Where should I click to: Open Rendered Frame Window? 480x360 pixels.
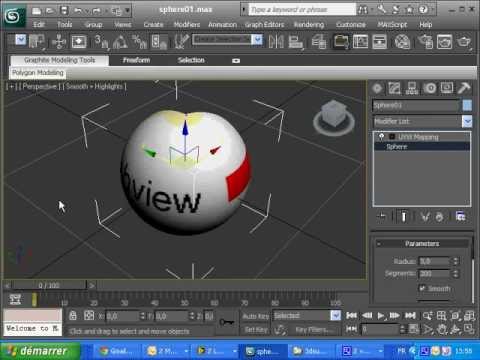pyautogui.click(x=444, y=42)
